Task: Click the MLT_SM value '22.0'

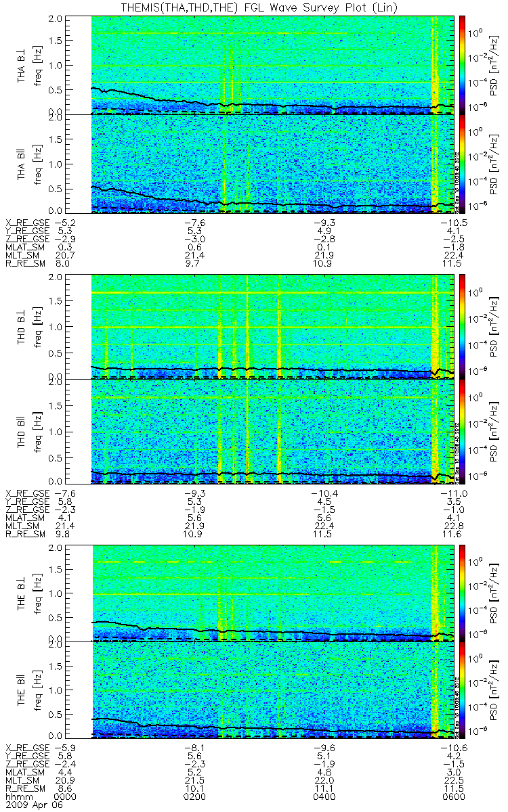Action: [324, 780]
